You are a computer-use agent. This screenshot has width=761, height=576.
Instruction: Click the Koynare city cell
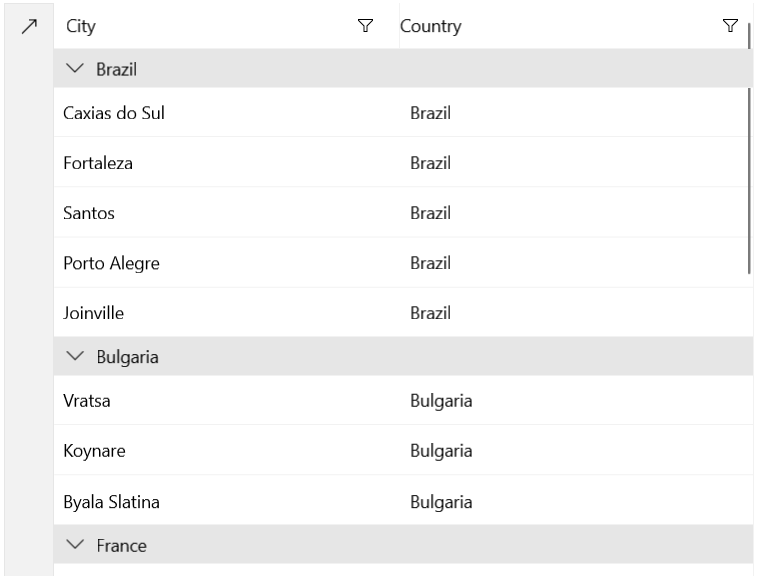tap(95, 451)
